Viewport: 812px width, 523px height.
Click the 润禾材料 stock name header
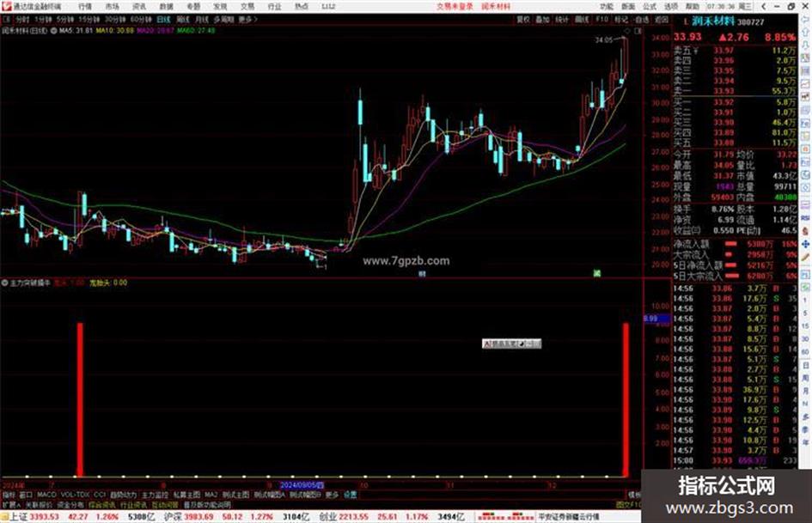tap(715, 21)
